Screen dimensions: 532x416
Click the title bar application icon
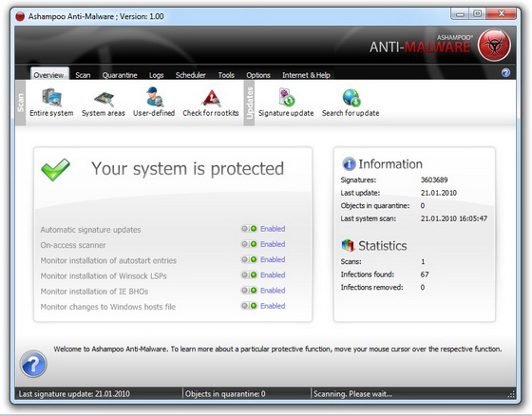point(20,16)
